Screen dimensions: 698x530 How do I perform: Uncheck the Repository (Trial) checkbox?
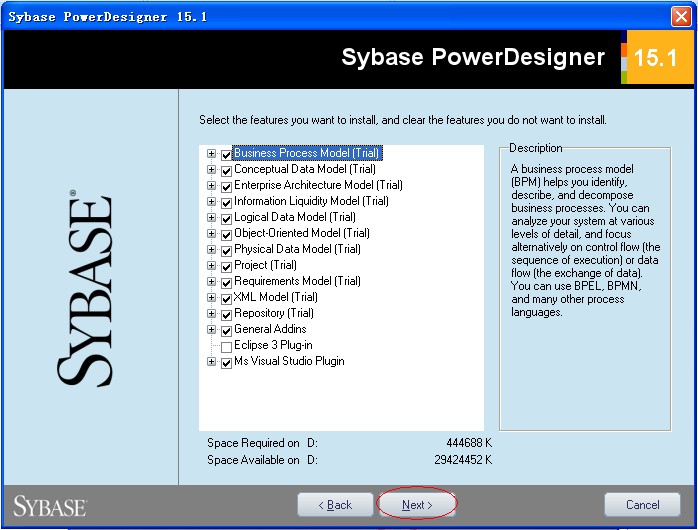226,314
